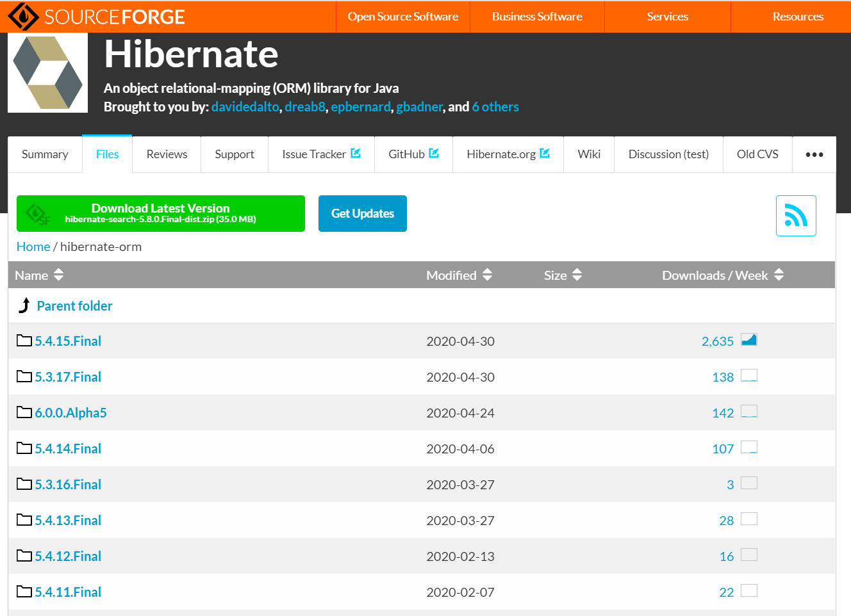Click the folder icon for 5.4.11.Final
Viewport: 851px width, 616px height.
click(x=24, y=591)
